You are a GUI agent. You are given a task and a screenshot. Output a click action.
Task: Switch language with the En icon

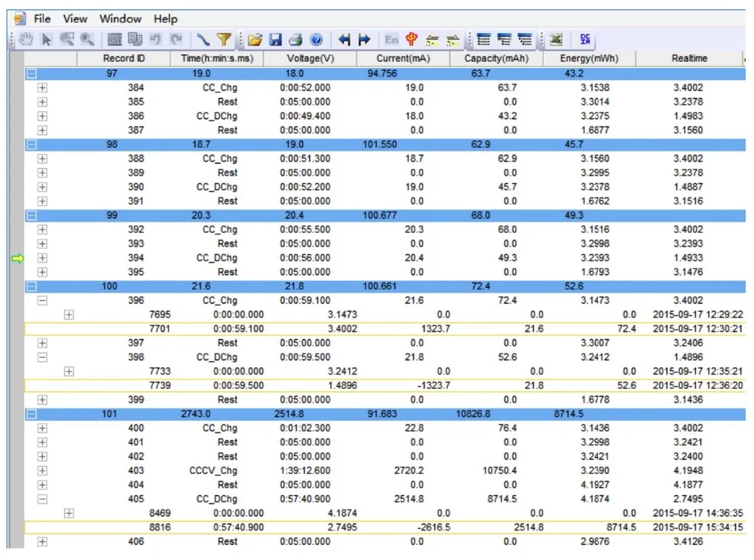click(391, 39)
